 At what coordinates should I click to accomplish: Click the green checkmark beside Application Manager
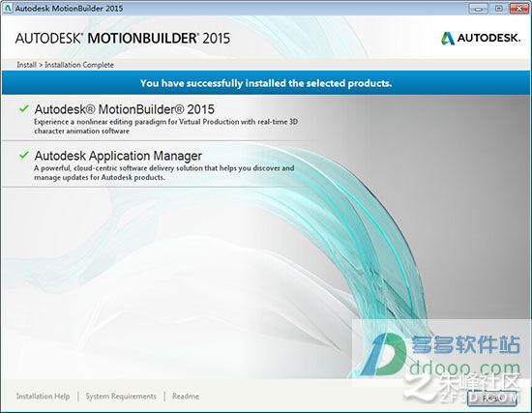pos(24,155)
